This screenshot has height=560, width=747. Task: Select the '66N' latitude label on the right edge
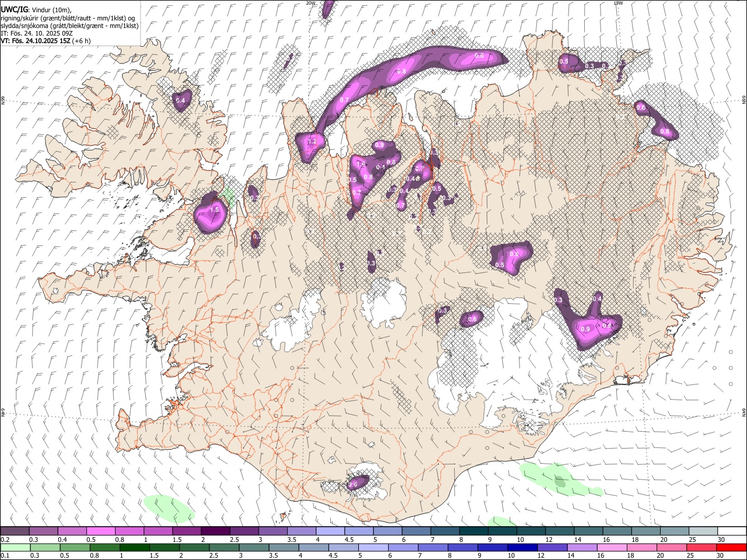(744, 101)
